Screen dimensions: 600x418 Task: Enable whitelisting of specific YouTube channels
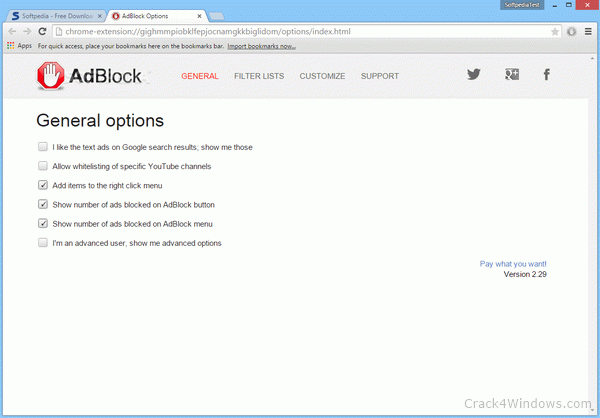tap(43, 166)
